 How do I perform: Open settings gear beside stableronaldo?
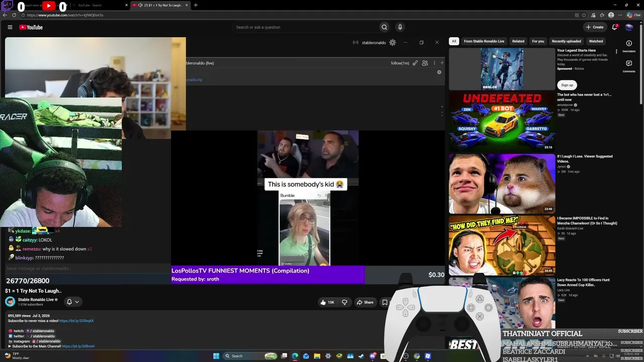[392, 43]
